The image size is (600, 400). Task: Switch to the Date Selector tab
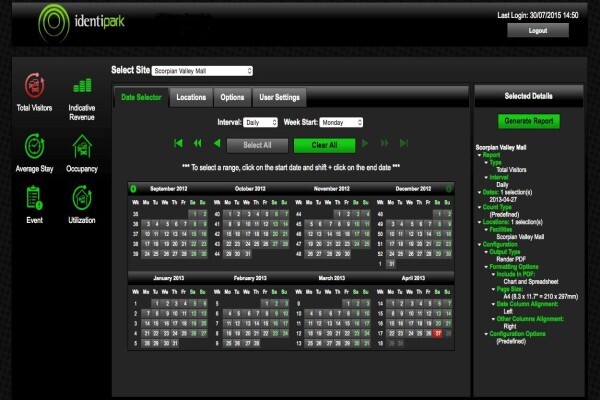pyautogui.click(x=141, y=97)
